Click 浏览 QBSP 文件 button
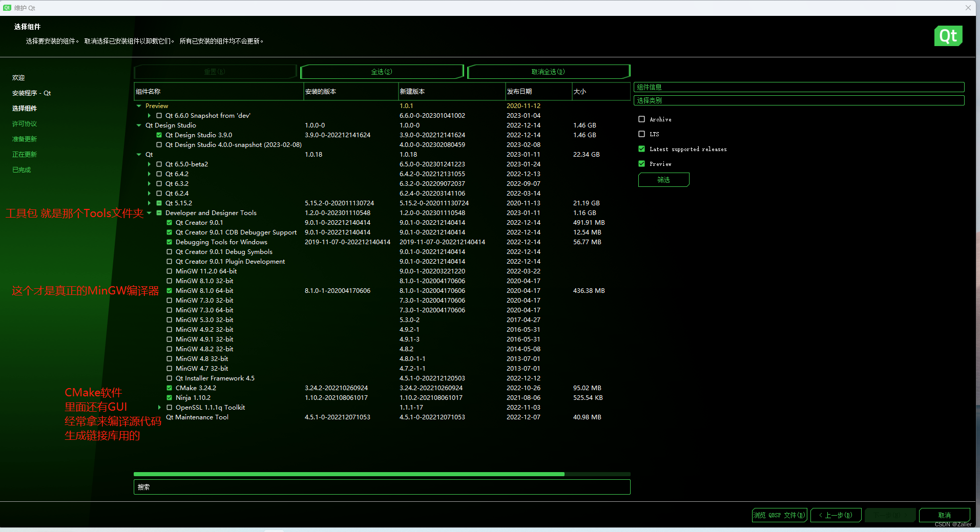This screenshot has height=532, width=980. pos(779,515)
